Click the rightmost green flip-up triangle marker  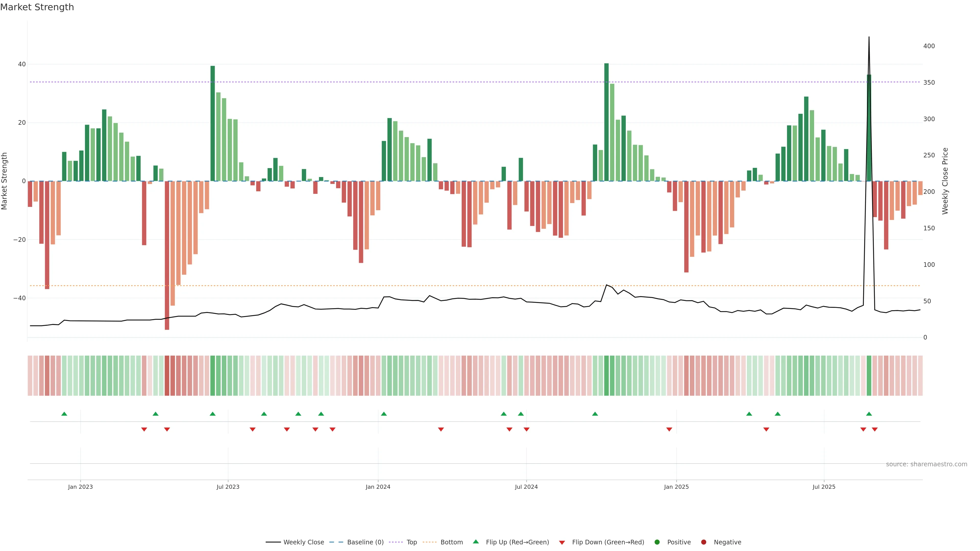[x=869, y=414]
